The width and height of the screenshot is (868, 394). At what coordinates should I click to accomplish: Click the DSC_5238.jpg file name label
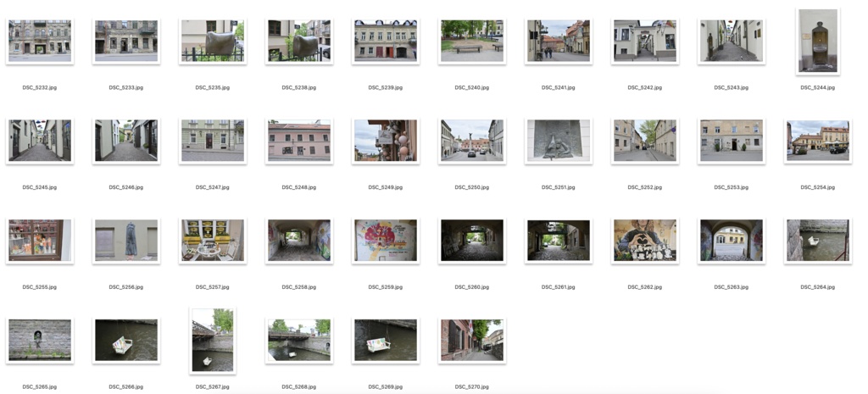(x=299, y=87)
